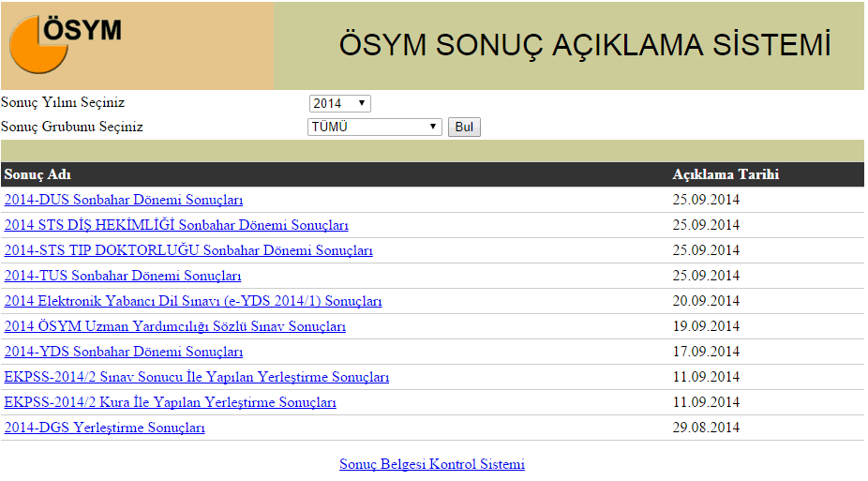Open the e-YDS 2014/1 results link
The image size is (868, 481).
pos(193,301)
